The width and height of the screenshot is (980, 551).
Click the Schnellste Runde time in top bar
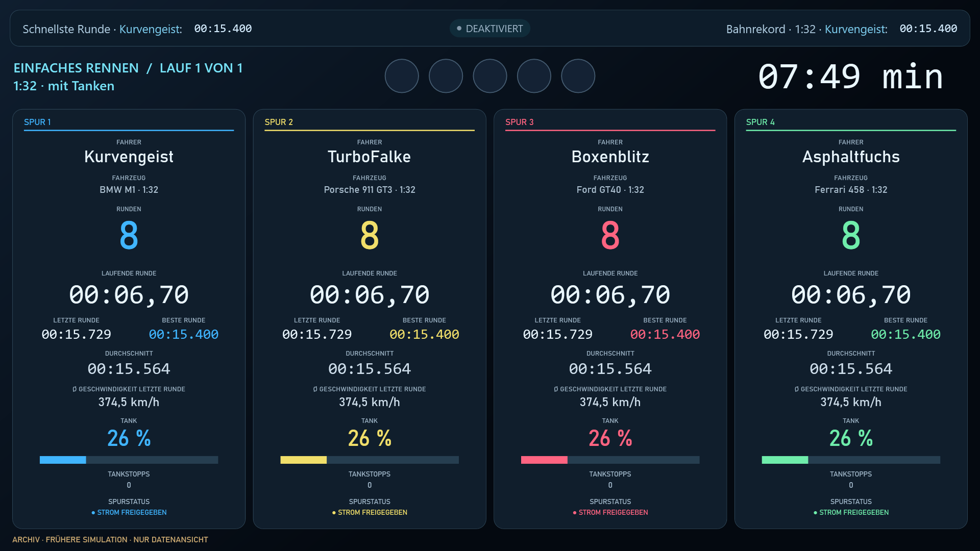(x=223, y=29)
